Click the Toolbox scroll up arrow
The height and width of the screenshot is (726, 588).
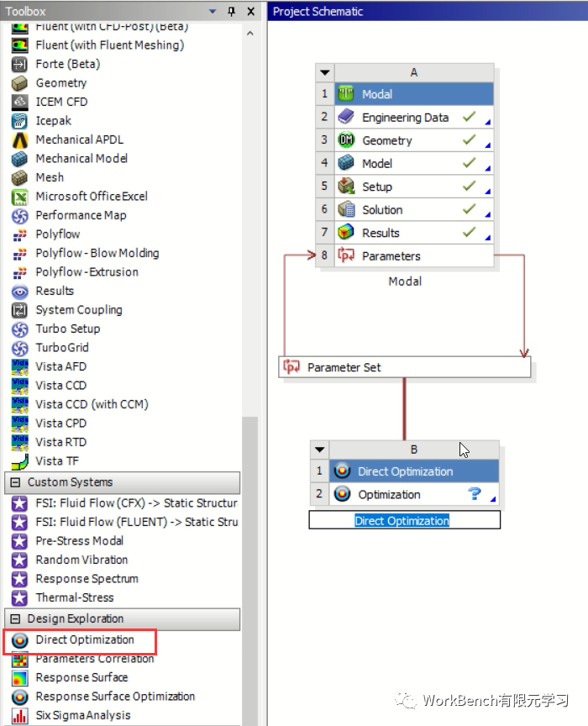250,34
